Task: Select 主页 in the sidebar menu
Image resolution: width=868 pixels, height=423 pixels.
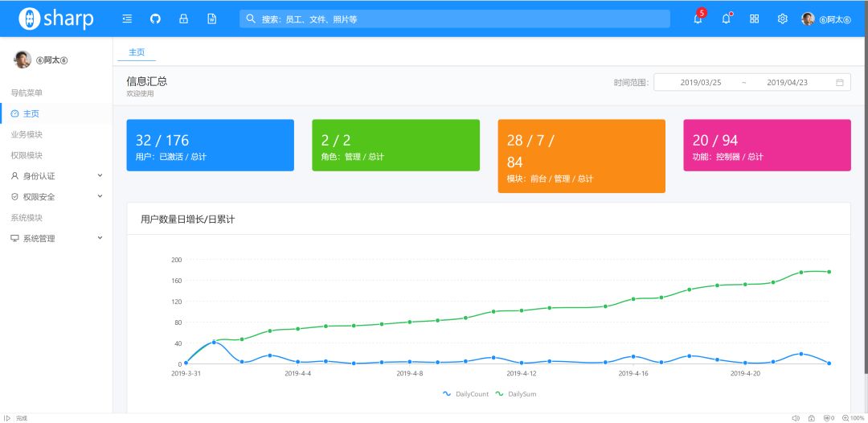Action: tap(31, 113)
